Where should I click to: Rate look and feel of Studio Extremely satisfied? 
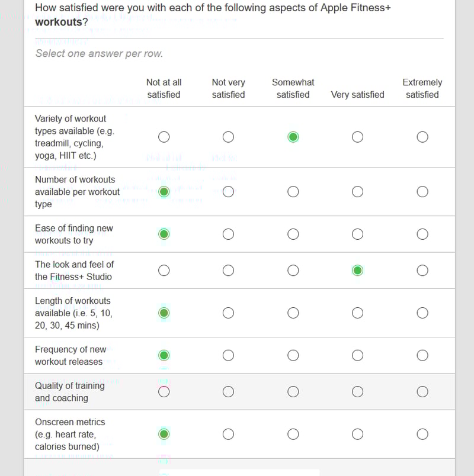[422, 271]
